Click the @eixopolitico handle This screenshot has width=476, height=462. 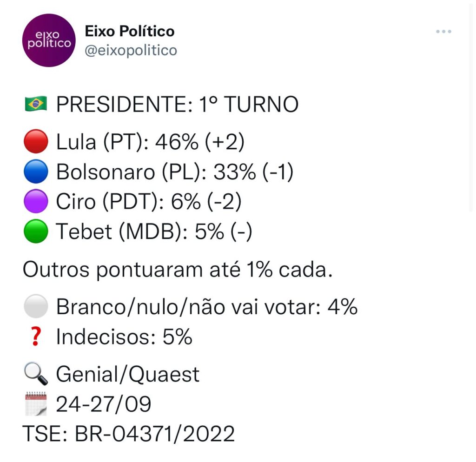[x=131, y=50]
